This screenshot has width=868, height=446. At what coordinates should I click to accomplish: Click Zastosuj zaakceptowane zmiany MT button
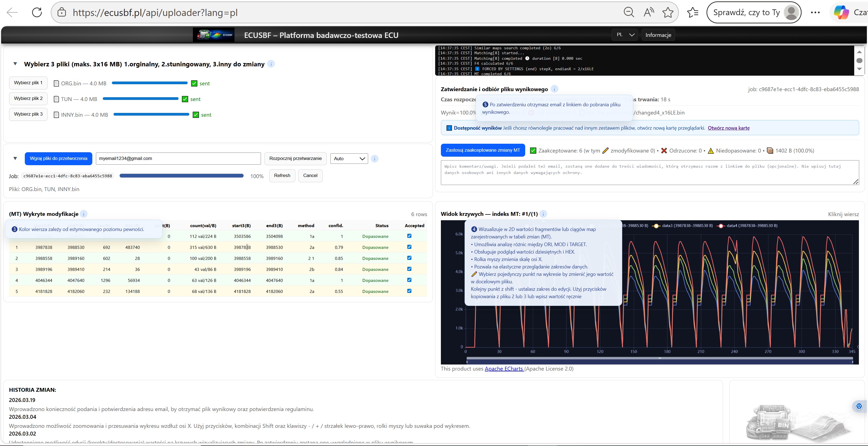coord(482,151)
